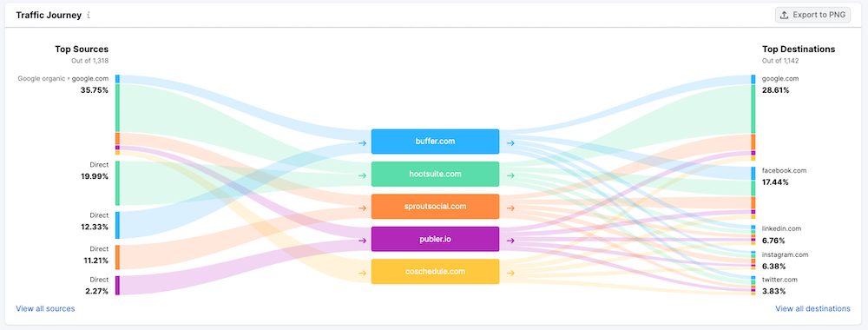Click the outgoing arrow right of buffer.com
The height and width of the screenshot is (330, 868).
(x=510, y=142)
